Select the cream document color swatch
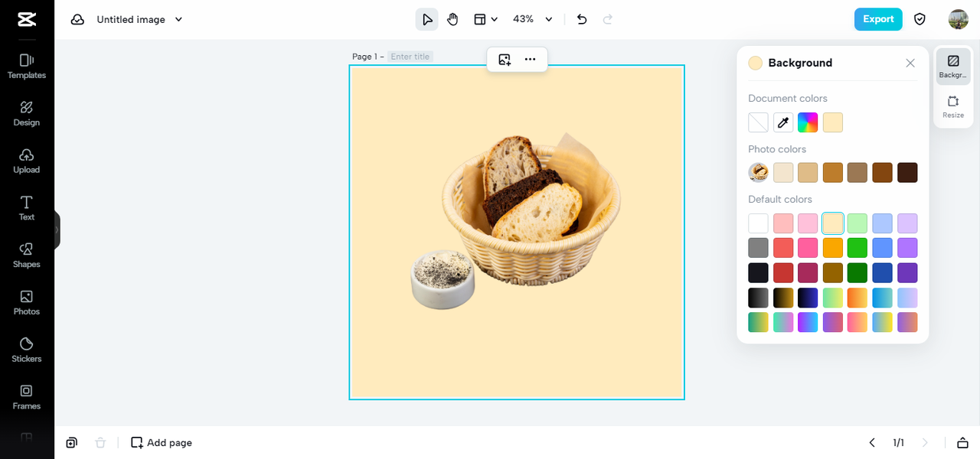 [x=833, y=122]
